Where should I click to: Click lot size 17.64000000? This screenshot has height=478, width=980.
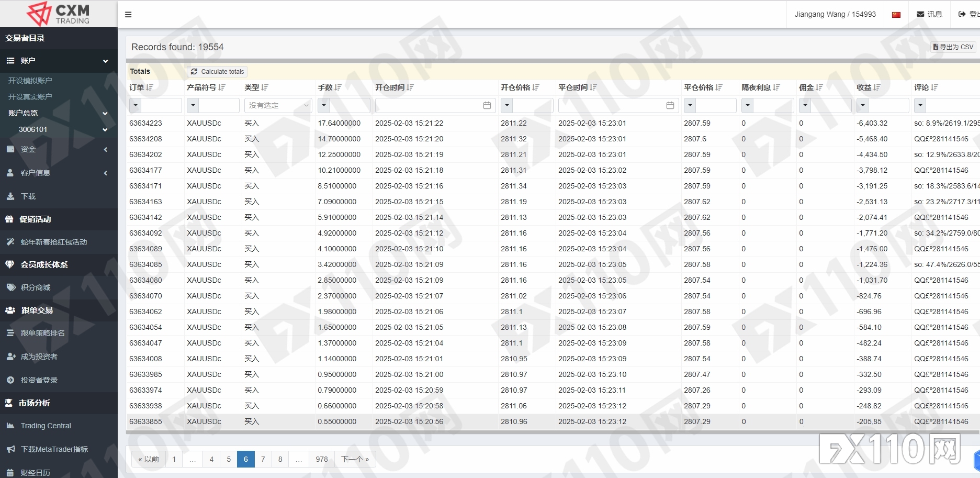coord(339,123)
